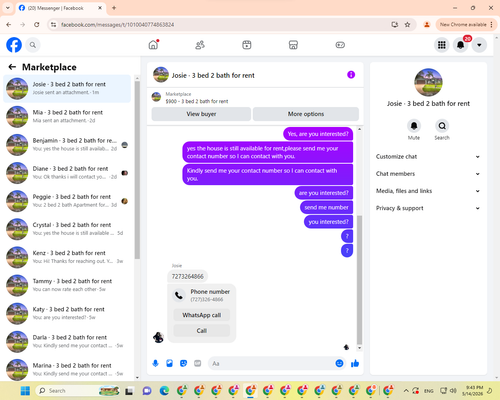Open Josie conversation in the list

tap(67, 88)
